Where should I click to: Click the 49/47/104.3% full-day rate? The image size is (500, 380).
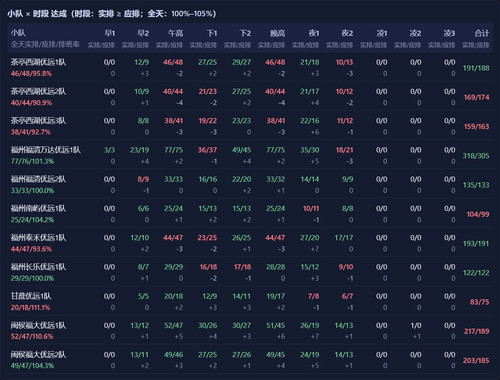(x=32, y=366)
